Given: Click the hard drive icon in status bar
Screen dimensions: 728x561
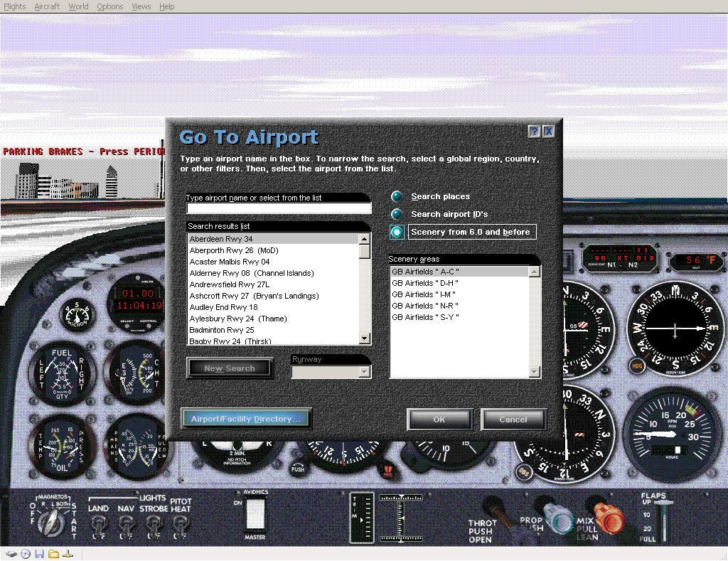Looking at the screenshot, I should [11, 554].
